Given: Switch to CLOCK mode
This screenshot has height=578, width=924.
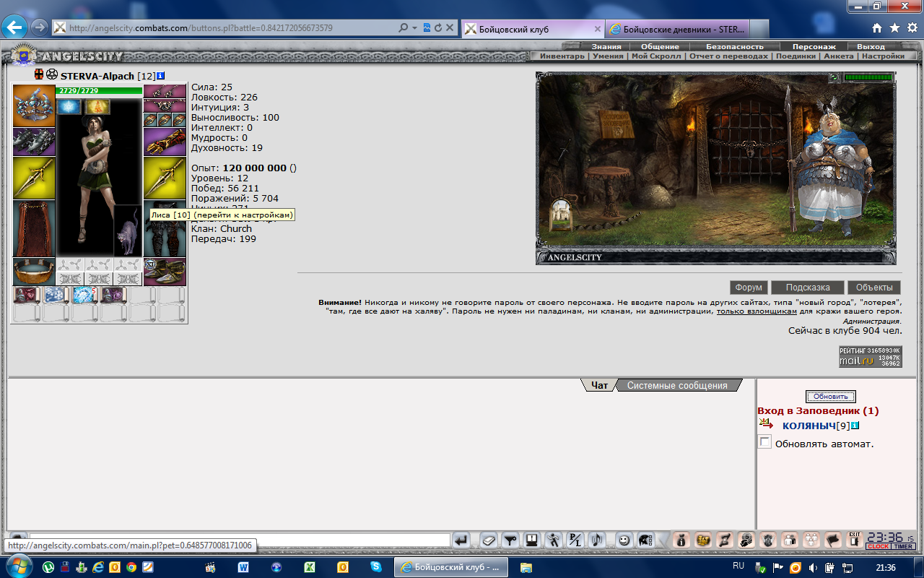Looking at the screenshot, I should pos(878,546).
